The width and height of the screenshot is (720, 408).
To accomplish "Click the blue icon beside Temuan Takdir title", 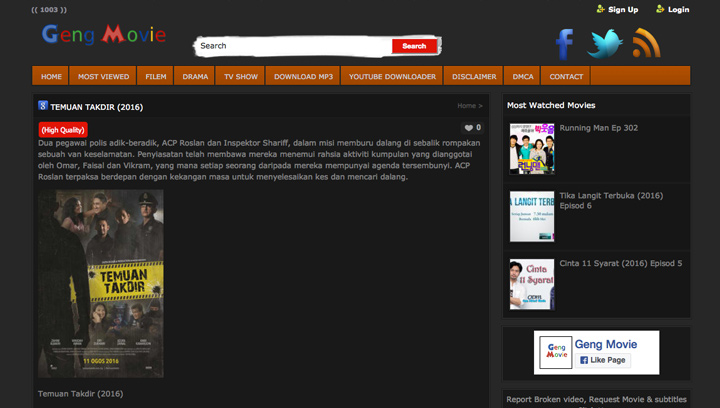I will click(x=43, y=106).
